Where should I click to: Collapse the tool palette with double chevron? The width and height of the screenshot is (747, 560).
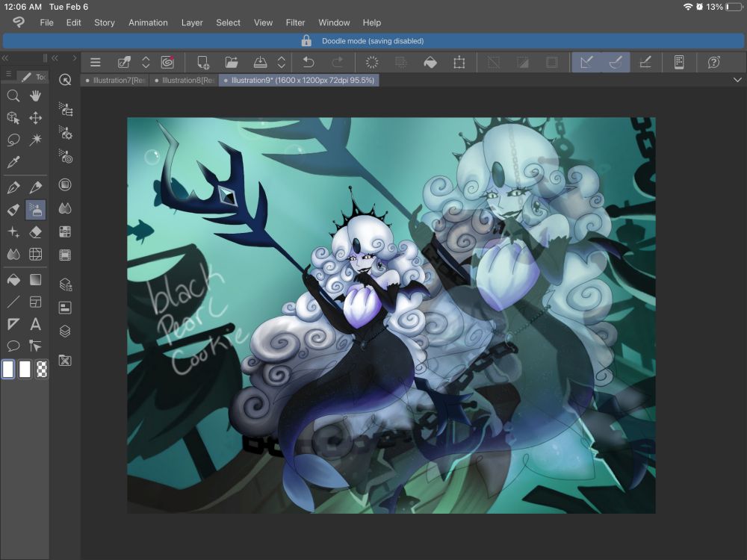(5, 57)
